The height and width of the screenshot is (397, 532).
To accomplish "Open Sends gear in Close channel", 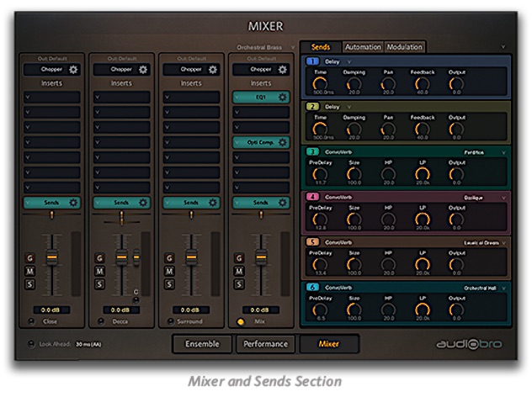I will coord(73,203).
